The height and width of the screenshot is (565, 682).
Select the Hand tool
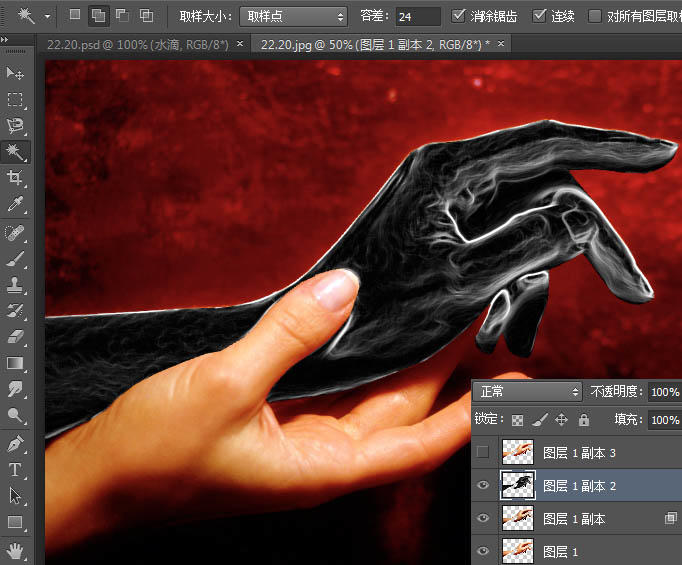click(x=15, y=551)
